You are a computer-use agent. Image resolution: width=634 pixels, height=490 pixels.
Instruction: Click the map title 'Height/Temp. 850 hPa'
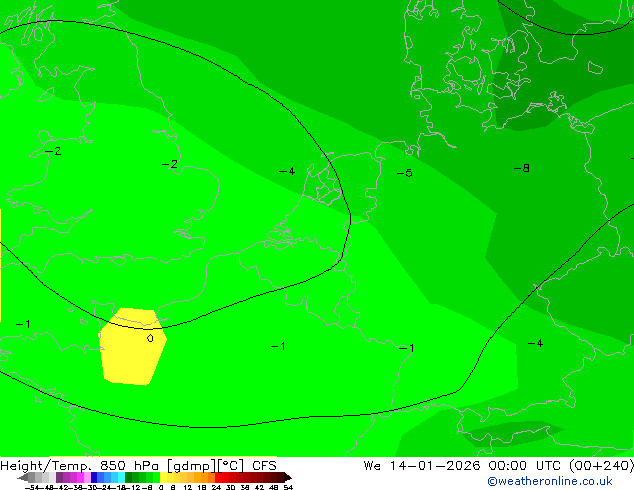pos(80,466)
